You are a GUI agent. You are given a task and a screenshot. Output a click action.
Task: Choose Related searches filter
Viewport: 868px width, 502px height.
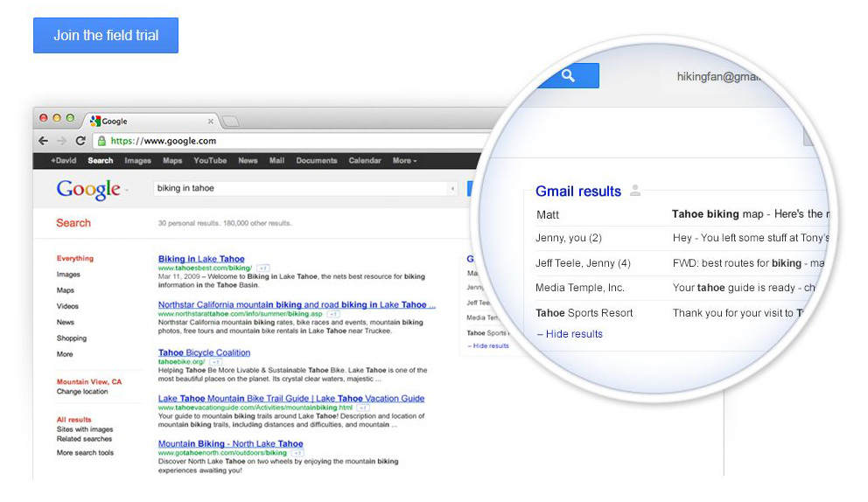(84, 439)
